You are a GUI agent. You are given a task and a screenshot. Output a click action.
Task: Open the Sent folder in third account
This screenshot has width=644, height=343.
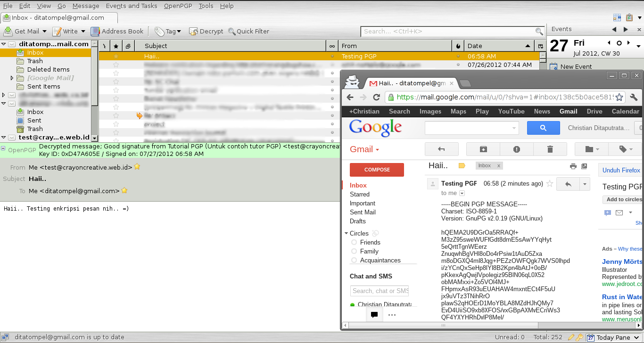click(x=34, y=120)
